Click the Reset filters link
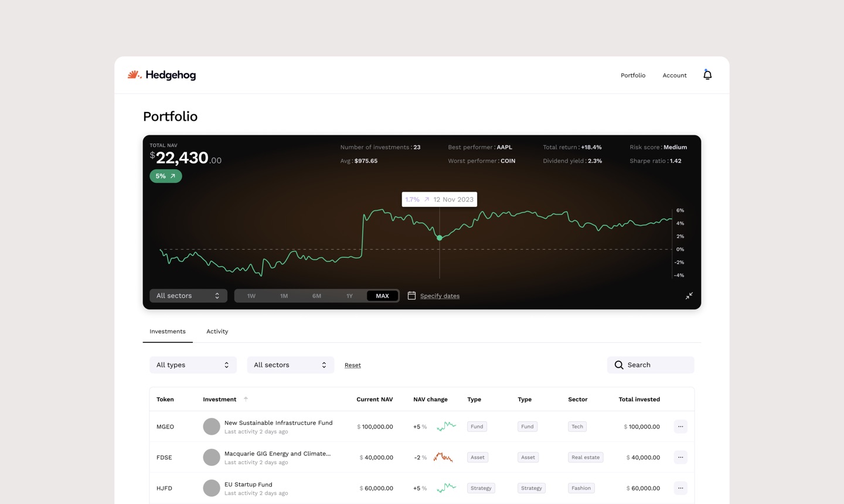The image size is (844, 504). (353, 365)
